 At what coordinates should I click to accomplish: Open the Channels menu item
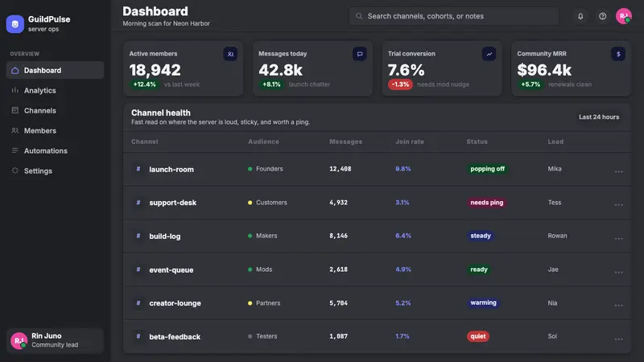click(55, 110)
